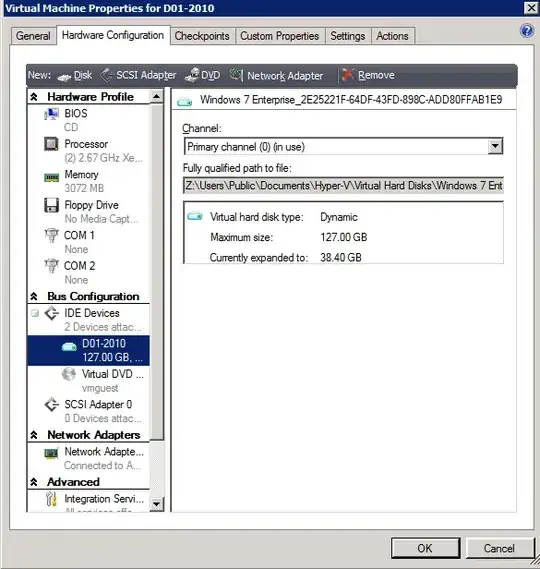Collapse the IDE Devices tree node
The image size is (540, 569).
point(35,313)
